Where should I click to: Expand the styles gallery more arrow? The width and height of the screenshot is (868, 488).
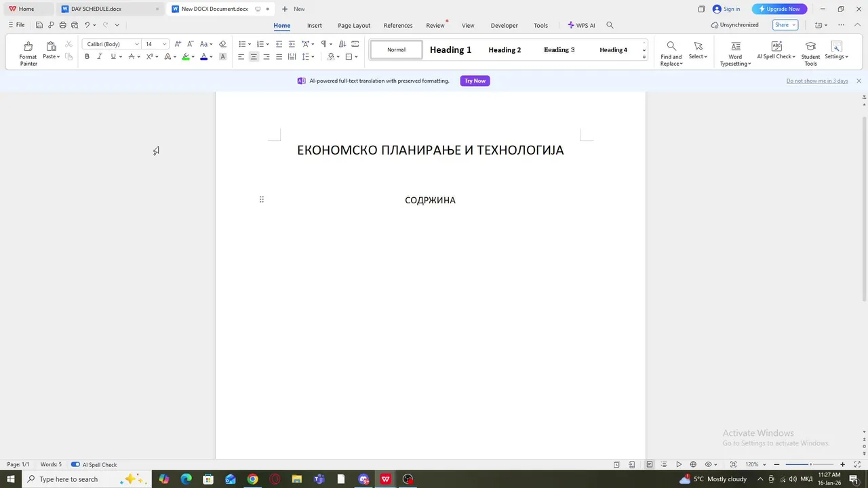[x=644, y=57]
